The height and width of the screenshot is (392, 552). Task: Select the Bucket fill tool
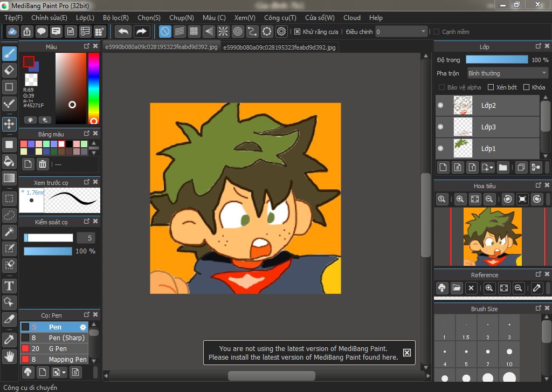[x=10, y=161]
